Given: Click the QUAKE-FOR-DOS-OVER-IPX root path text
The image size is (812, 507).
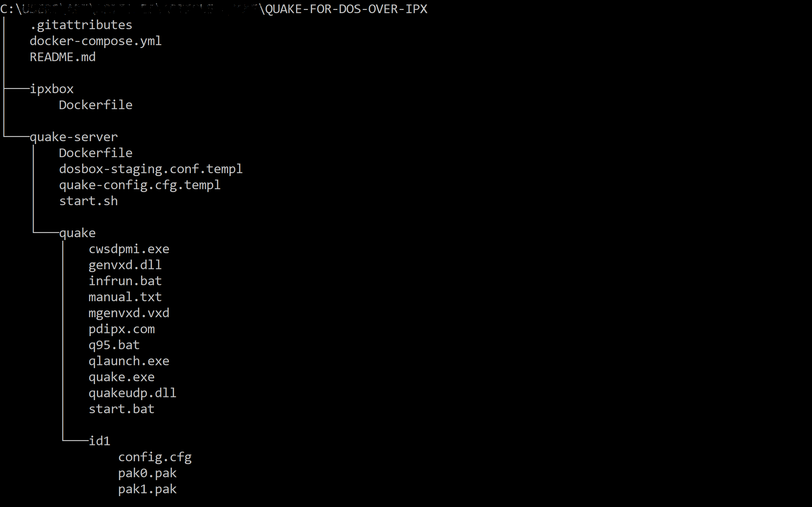Looking at the screenshot, I should click(346, 9).
